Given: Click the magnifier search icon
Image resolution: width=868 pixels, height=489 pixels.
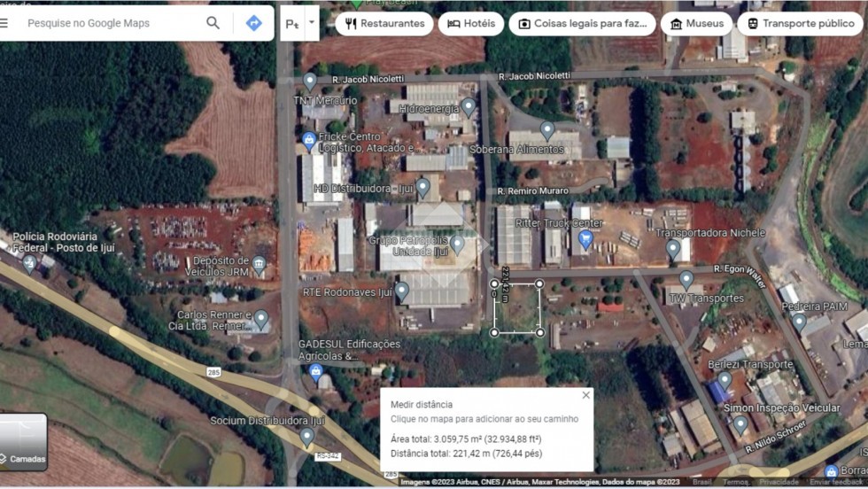Looking at the screenshot, I should [x=213, y=23].
